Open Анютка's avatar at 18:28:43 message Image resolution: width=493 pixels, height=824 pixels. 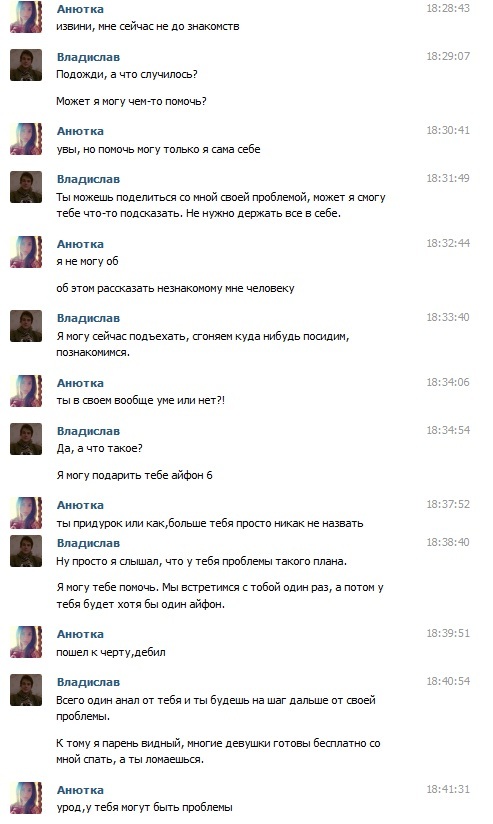click(26, 17)
